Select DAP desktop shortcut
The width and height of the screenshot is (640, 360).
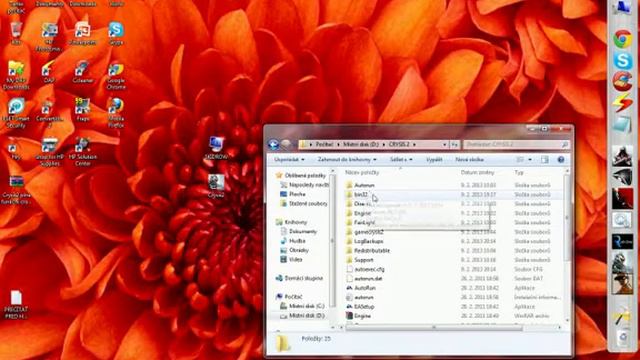point(49,72)
